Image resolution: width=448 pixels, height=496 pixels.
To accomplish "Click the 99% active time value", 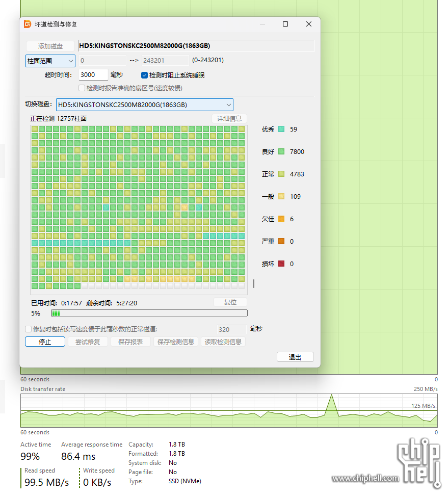I will (30, 456).
